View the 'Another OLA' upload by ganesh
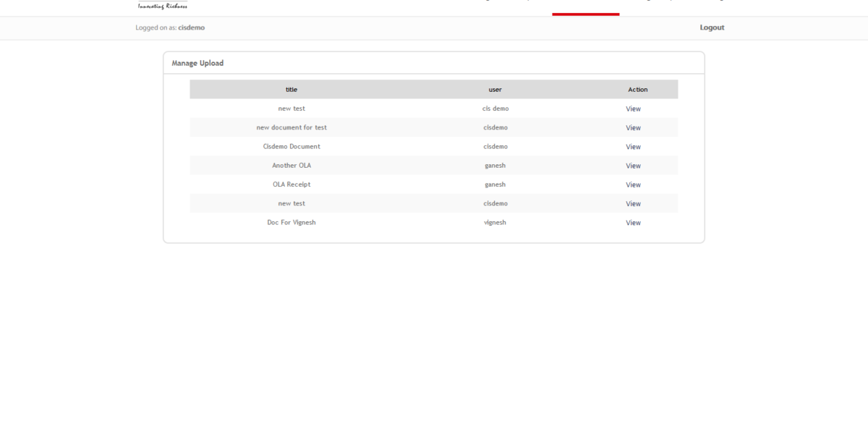 pos(633,165)
